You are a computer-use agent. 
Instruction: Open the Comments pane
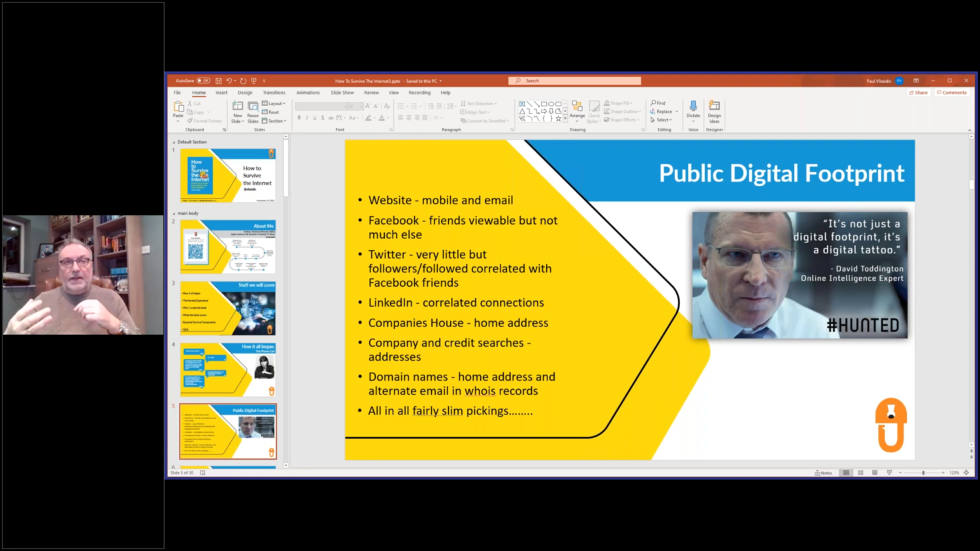pos(952,93)
